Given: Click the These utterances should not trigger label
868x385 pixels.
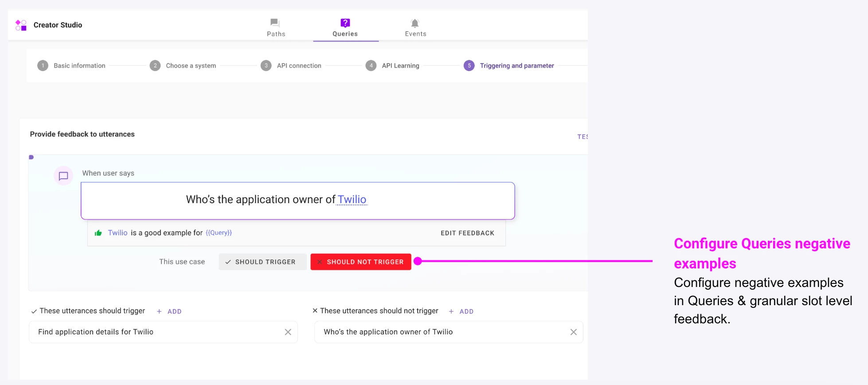Looking at the screenshot, I should (x=379, y=311).
